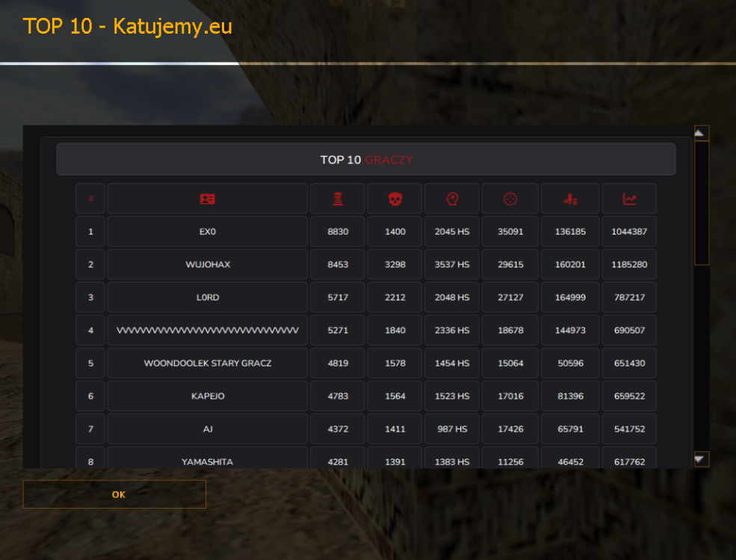Image resolution: width=736 pixels, height=560 pixels.
Task: Select player name EX0
Action: [208, 231]
